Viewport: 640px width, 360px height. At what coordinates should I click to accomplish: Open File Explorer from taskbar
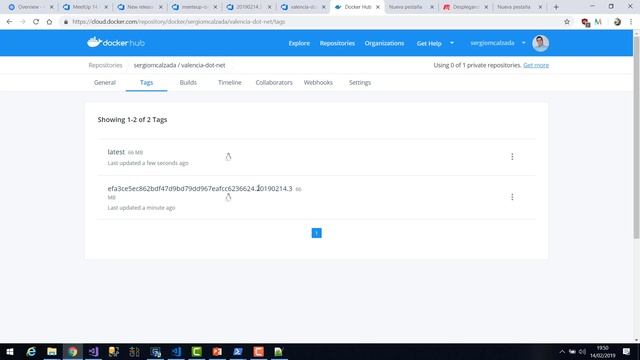click(52, 351)
